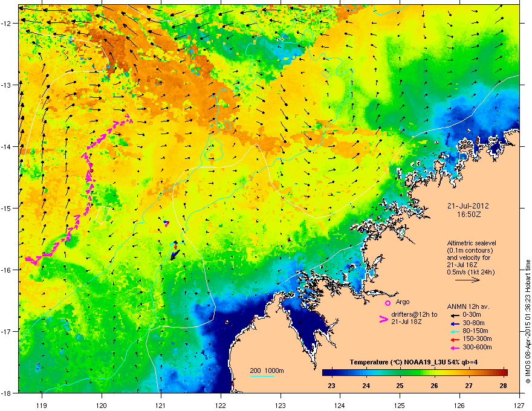Click the vertical IMOS copyright timestamp text
The width and height of the screenshot is (532, 411).
click(528, 322)
